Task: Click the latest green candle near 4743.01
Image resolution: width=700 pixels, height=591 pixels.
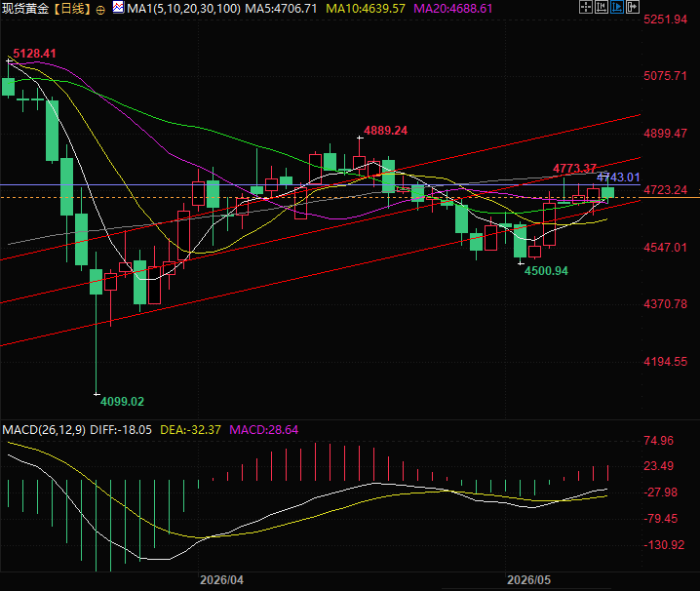Action: 607,192
